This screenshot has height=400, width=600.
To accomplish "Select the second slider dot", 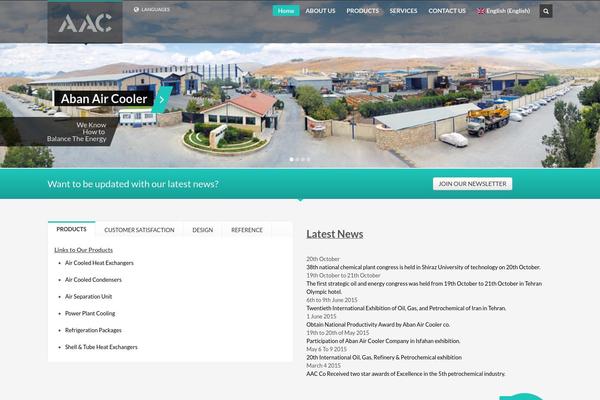I will click(x=297, y=159).
